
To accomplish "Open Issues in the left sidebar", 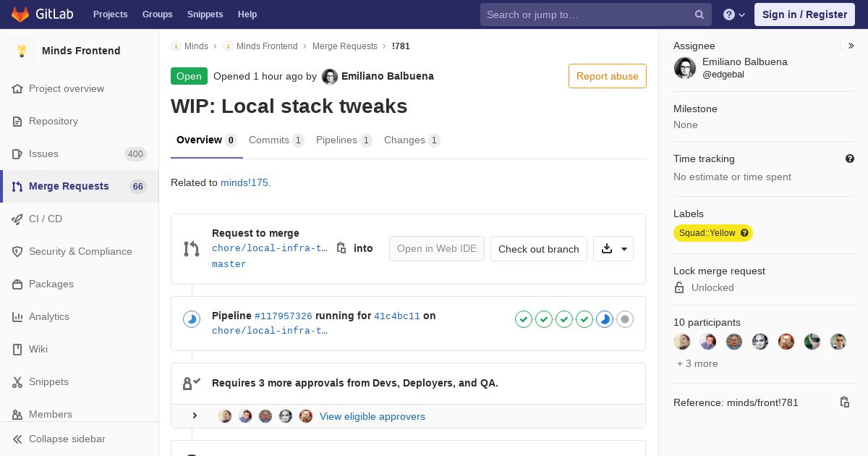I will [x=43, y=153].
